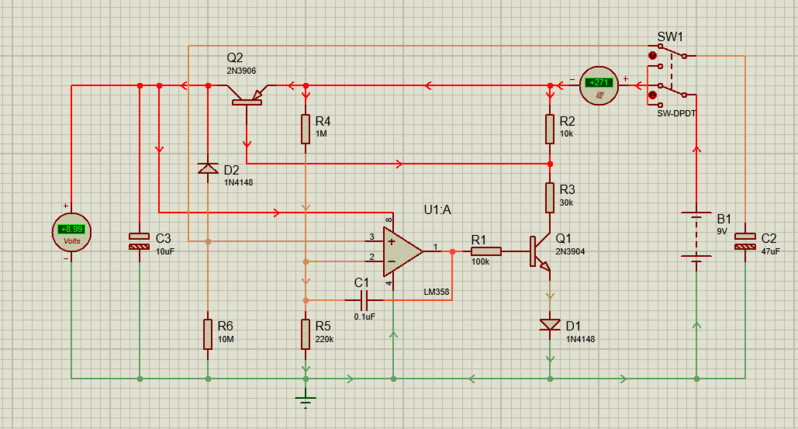This screenshot has height=429, width=798.
Task: Click the U1:A LM358 op-amp symbol
Action: coord(402,251)
